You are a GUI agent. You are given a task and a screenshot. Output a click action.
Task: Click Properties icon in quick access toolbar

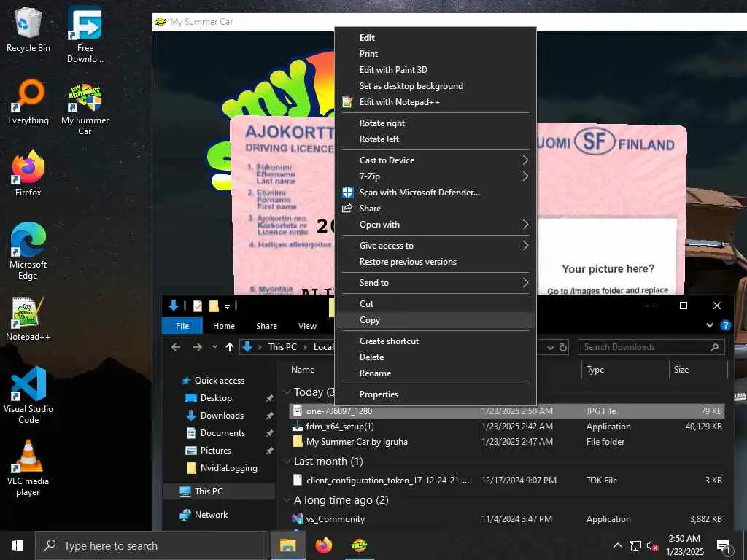[x=197, y=306]
